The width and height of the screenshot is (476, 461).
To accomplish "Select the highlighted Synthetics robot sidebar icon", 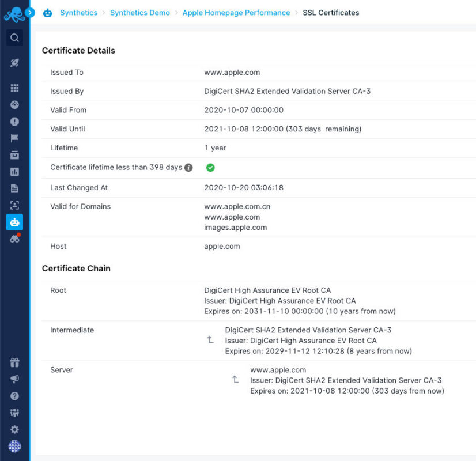I will (x=14, y=222).
